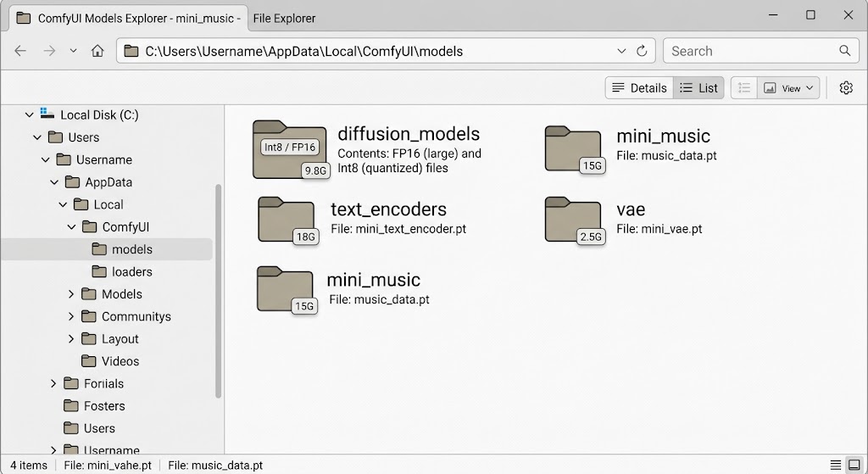Expand the Foriials tree node
The image size is (868, 474).
(x=53, y=384)
